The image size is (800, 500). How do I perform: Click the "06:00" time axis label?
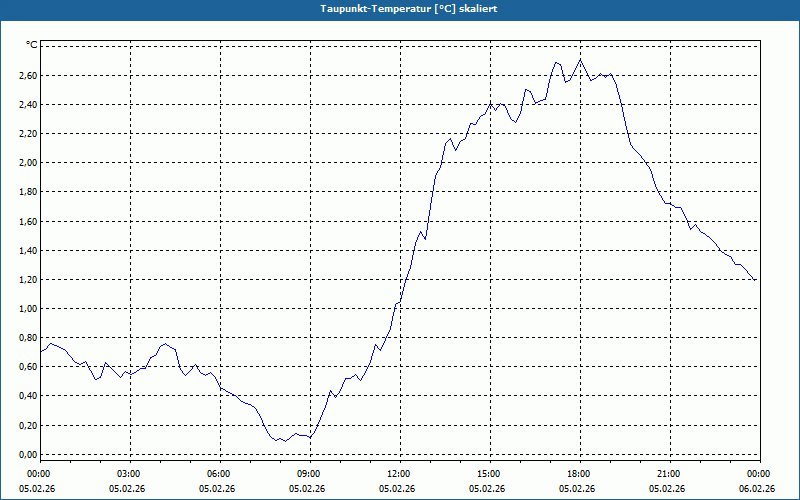click(220, 474)
